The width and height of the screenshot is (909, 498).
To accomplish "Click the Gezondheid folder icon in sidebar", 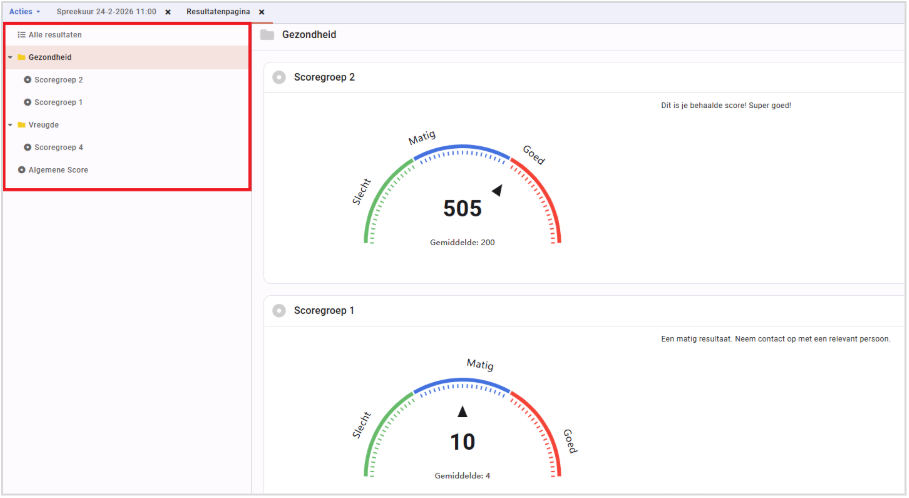I will pos(21,57).
